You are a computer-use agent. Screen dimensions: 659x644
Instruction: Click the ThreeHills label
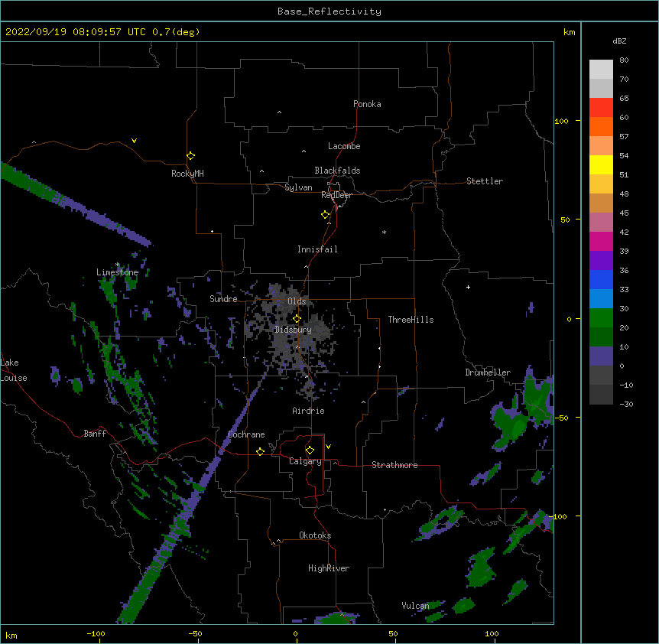411,320
